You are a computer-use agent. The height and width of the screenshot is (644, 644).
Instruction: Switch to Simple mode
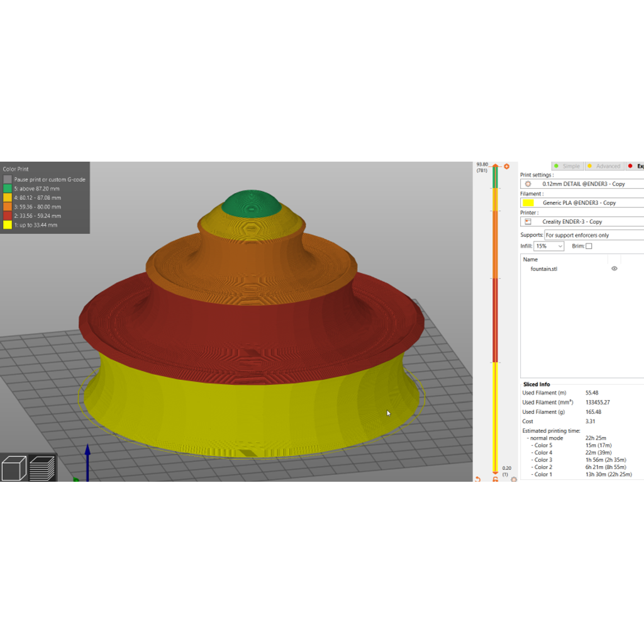point(567,166)
